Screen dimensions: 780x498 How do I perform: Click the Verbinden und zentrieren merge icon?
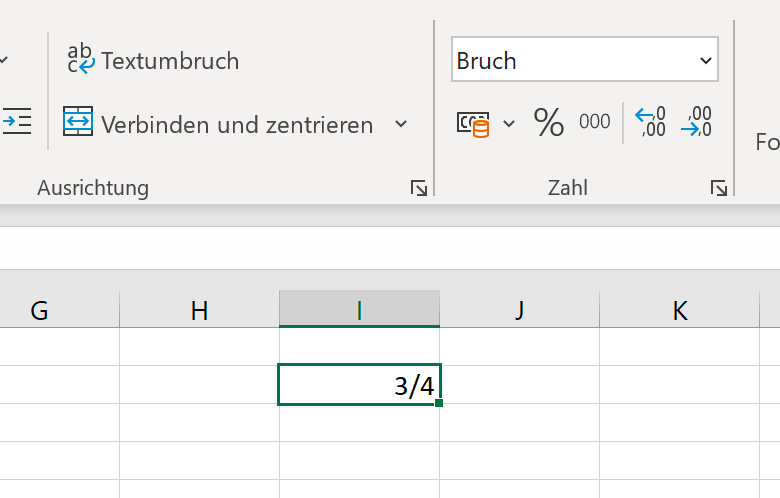(x=78, y=121)
